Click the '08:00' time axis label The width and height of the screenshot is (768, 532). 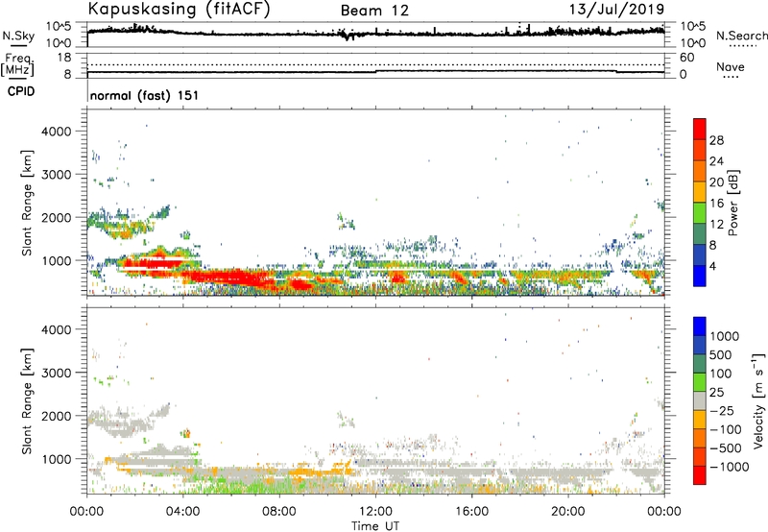(279, 512)
